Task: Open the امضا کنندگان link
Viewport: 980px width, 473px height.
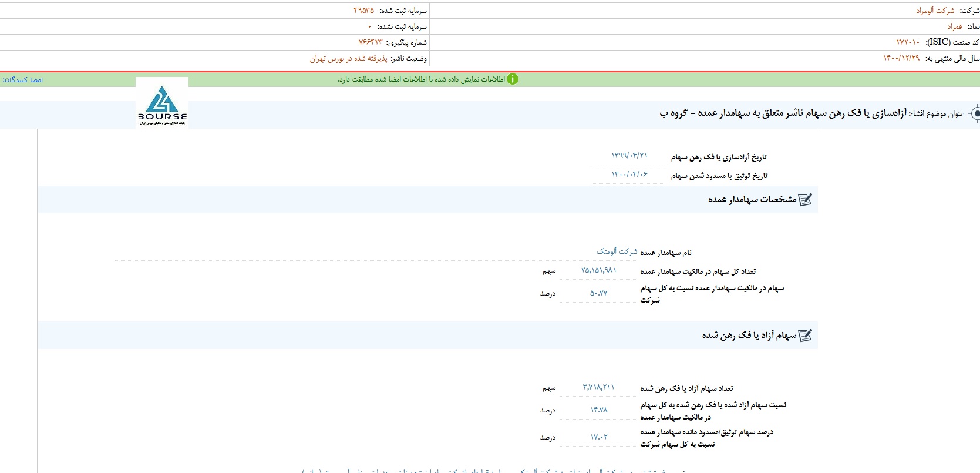Action: click(23, 80)
